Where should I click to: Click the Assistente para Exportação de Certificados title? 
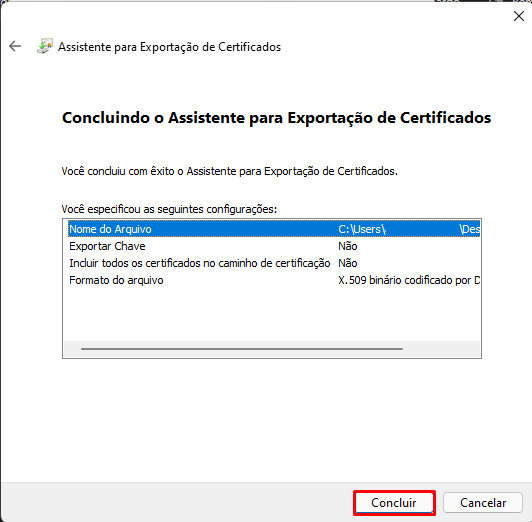(x=169, y=47)
